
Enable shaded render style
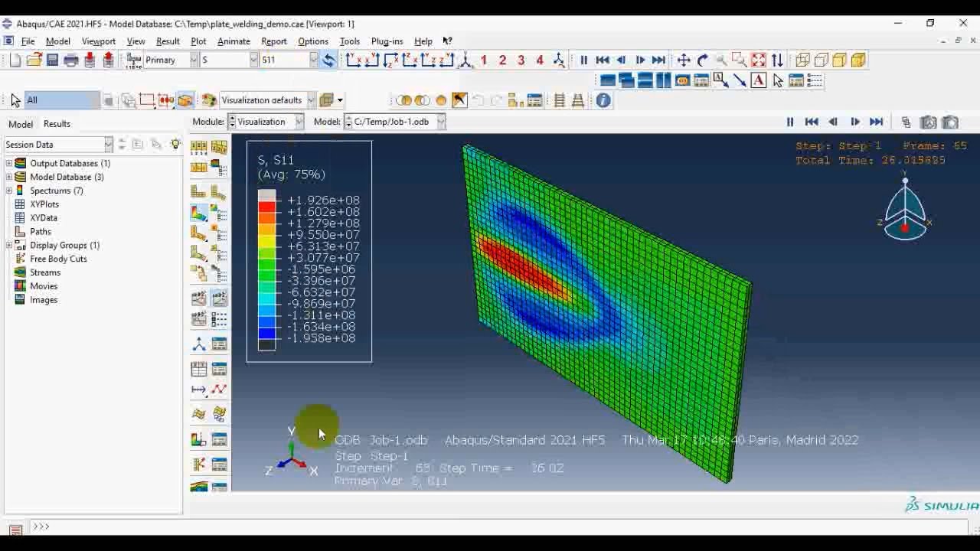point(858,60)
